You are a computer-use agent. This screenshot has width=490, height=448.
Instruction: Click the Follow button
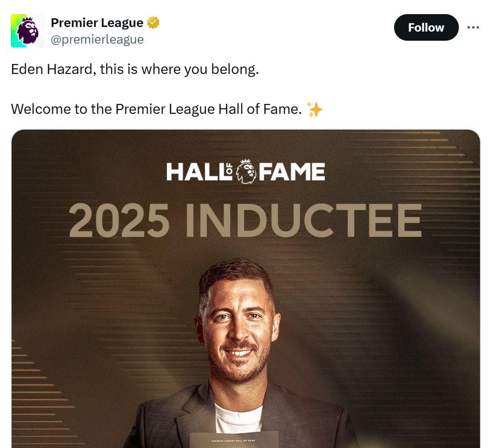tap(426, 27)
